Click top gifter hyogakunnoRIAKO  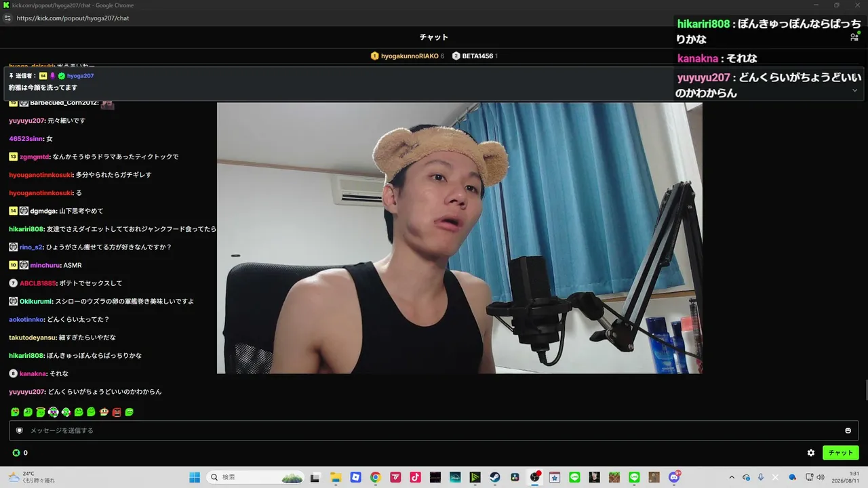tap(410, 56)
